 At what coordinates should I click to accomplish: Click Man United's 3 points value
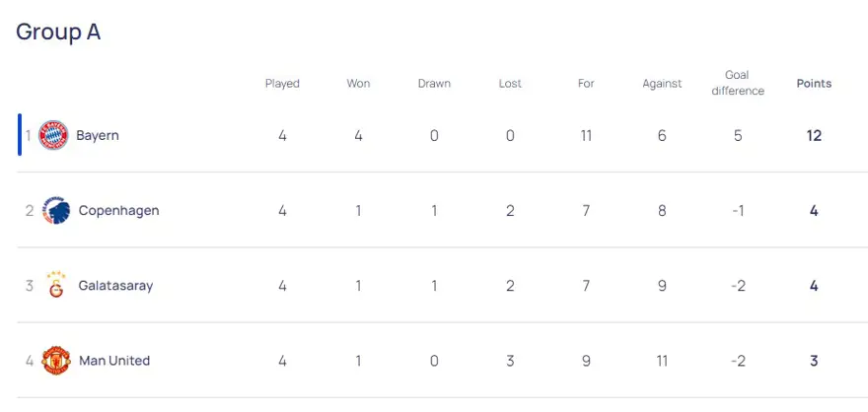click(814, 361)
